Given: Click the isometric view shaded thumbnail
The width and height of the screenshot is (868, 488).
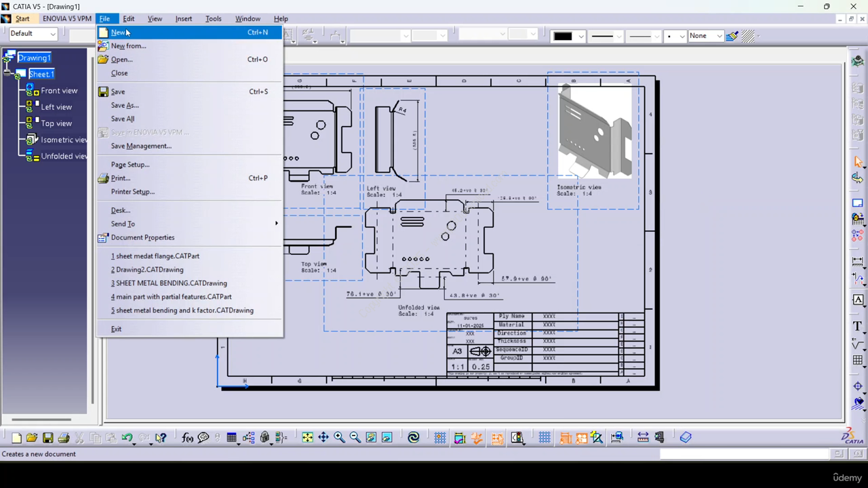Looking at the screenshot, I should 594,131.
